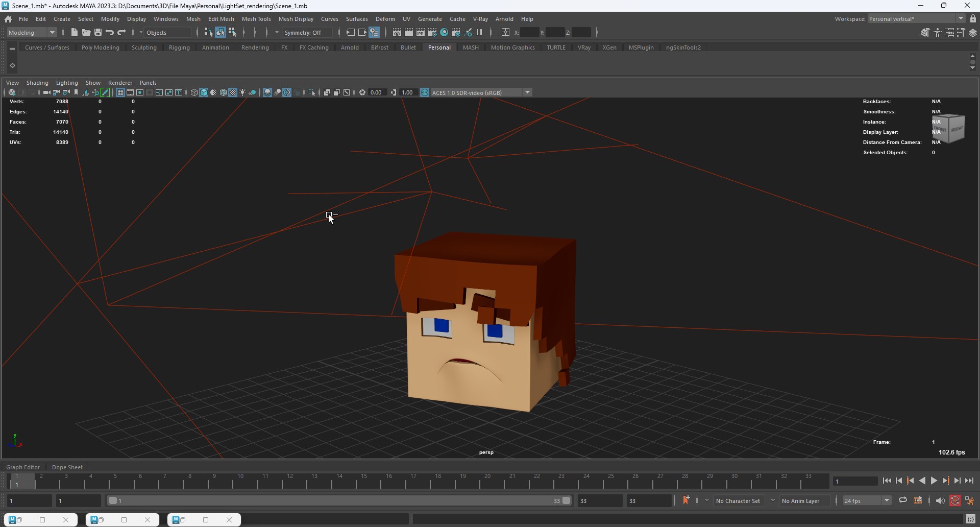
Task: Click frame 17 on the time slider
Action: pyautogui.click(x=412, y=481)
